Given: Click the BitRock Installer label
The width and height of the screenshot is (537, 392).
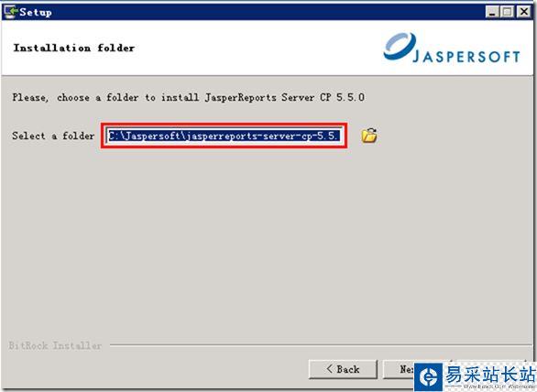Looking at the screenshot, I should 55,345.
